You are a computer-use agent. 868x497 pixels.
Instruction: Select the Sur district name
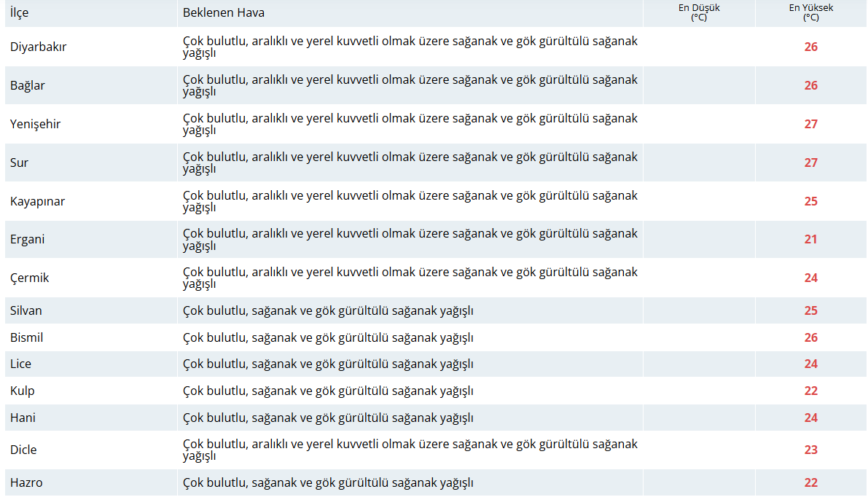20,163
